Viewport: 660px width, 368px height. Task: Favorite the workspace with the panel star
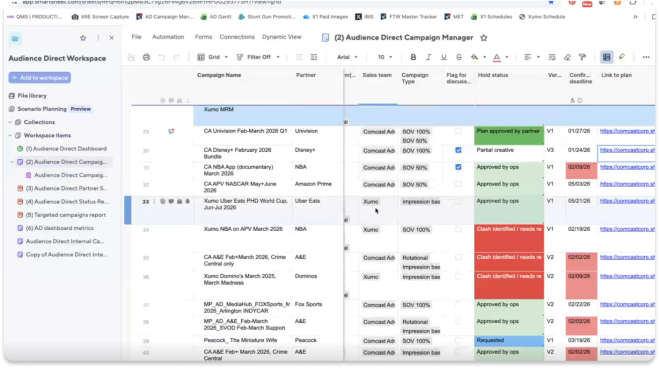[x=83, y=38]
